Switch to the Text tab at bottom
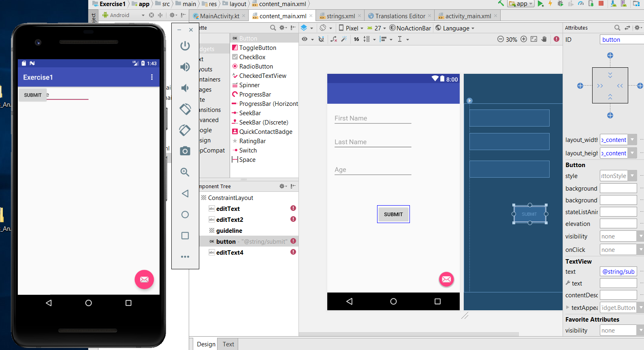The width and height of the screenshot is (644, 350). 228,344
